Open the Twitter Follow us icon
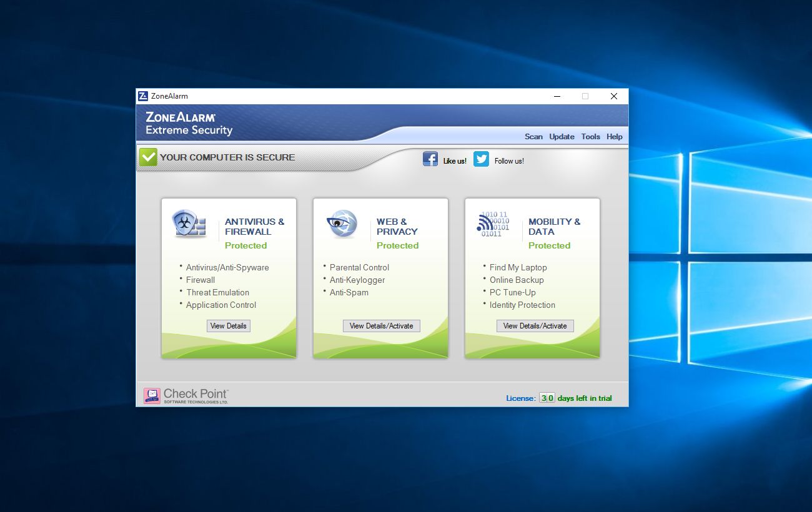Viewport: 812px width, 512px height. (481, 159)
